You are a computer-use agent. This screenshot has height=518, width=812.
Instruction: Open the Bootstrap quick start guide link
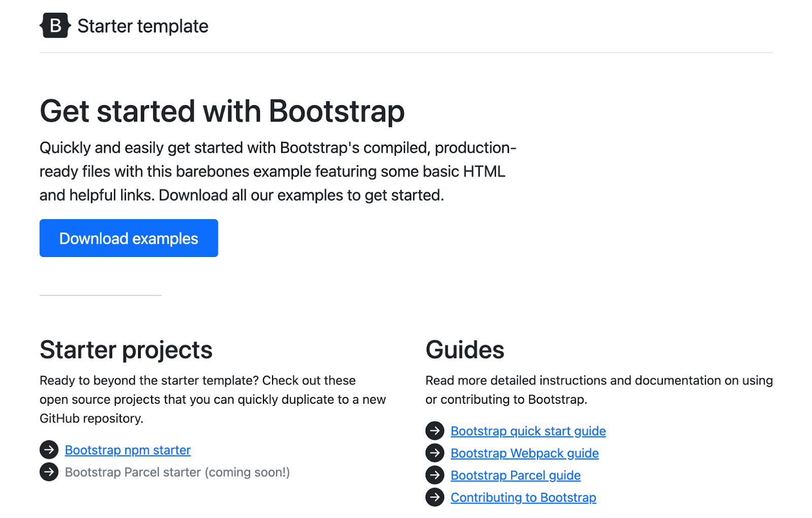[528, 431]
